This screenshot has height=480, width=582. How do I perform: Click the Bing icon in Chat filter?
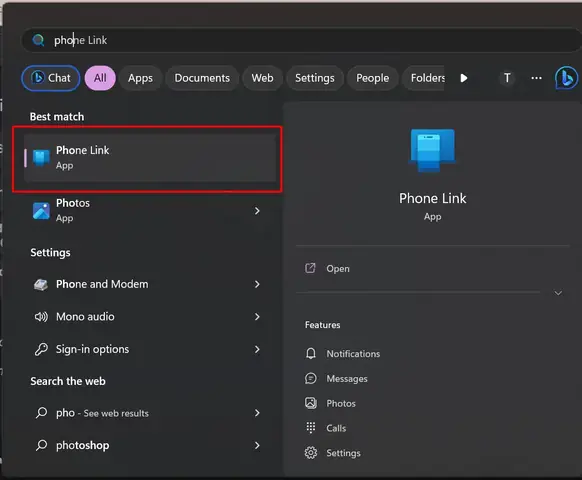point(37,78)
